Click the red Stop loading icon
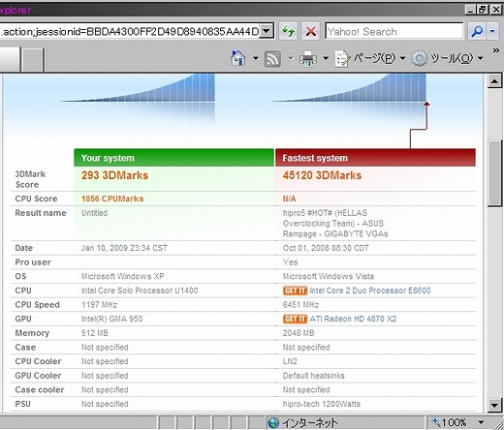 click(x=310, y=31)
